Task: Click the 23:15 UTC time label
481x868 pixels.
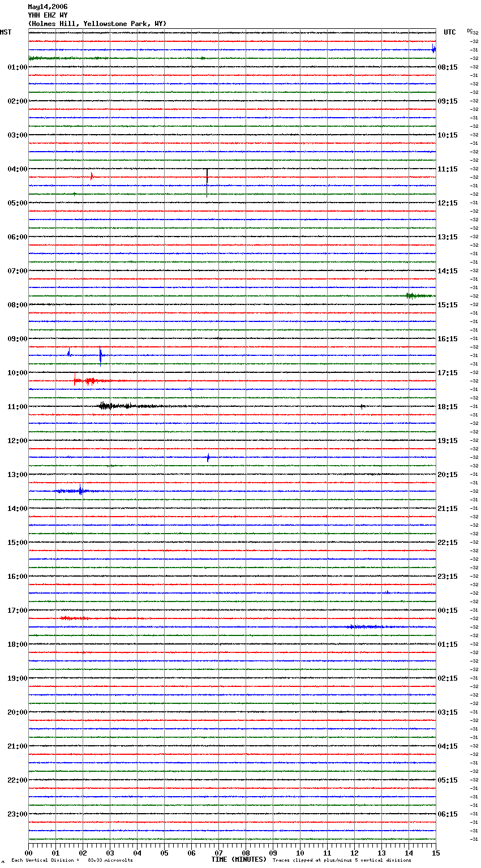Action: tap(448, 577)
